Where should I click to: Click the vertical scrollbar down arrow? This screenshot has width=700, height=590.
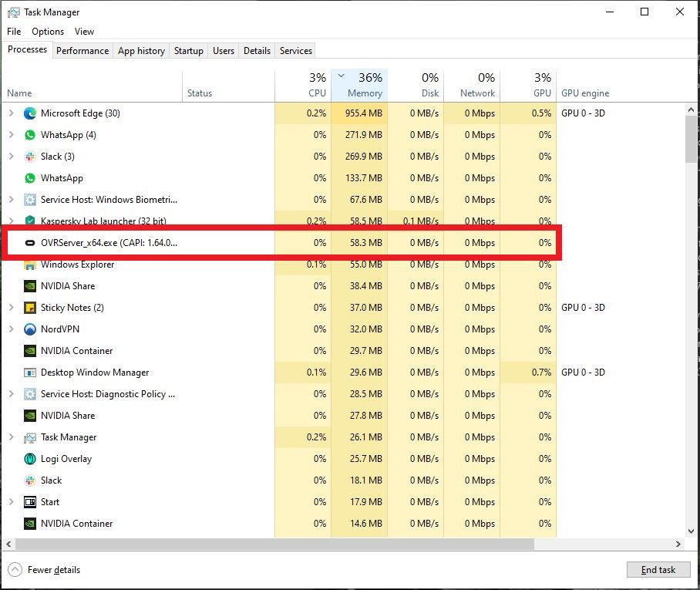[691, 531]
